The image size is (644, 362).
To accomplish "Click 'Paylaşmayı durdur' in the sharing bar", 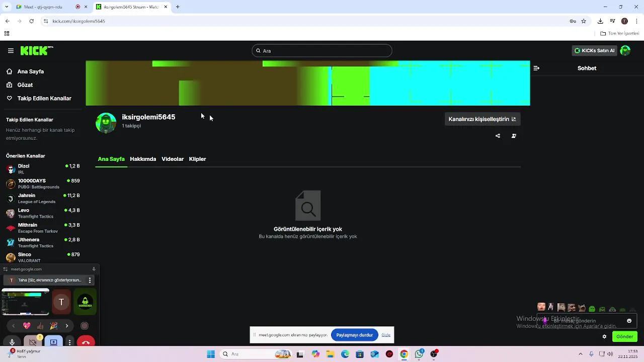I will 355,335.
